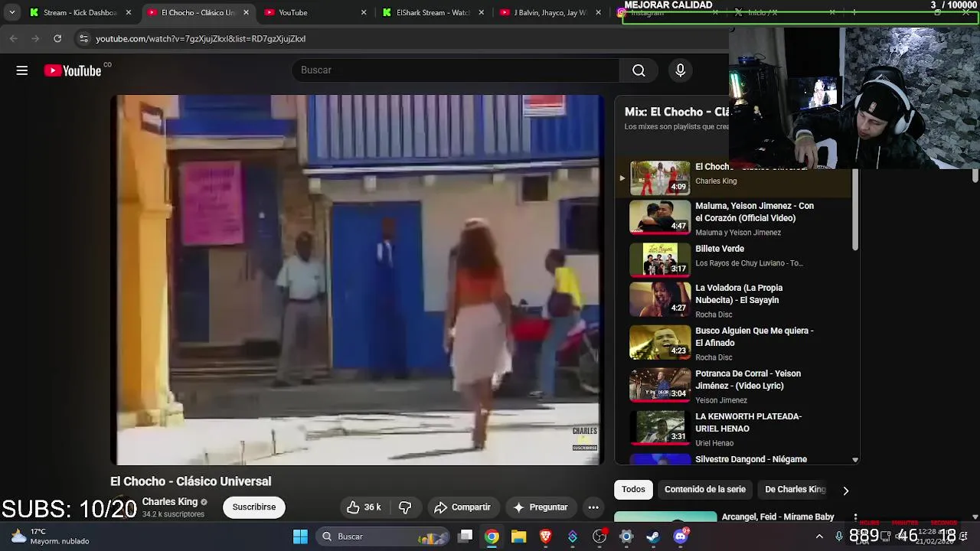Open the YouTube hamburger guide menu

click(22, 70)
